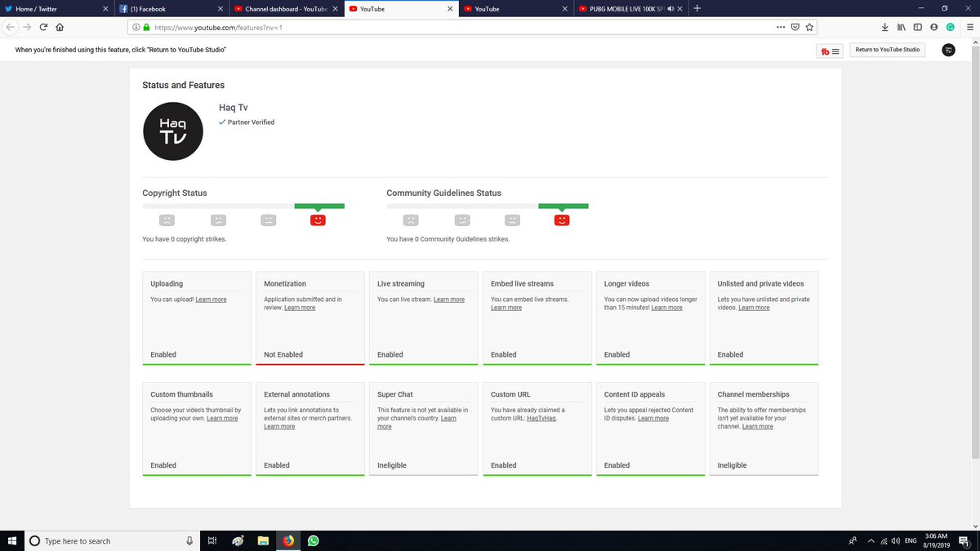
Task: Open Learn more link in Uploading card
Action: tap(211, 300)
